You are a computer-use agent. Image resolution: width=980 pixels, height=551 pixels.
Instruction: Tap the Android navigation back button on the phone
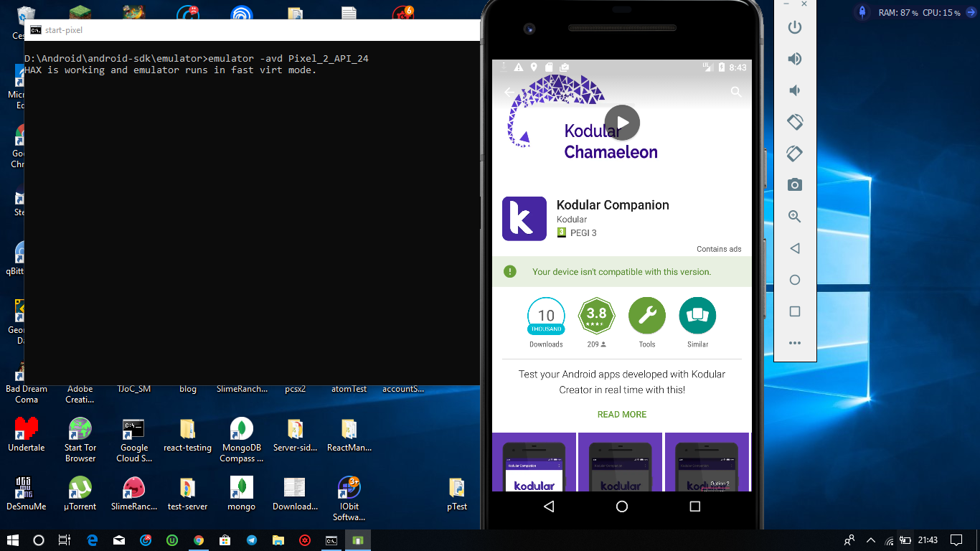point(549,507)
